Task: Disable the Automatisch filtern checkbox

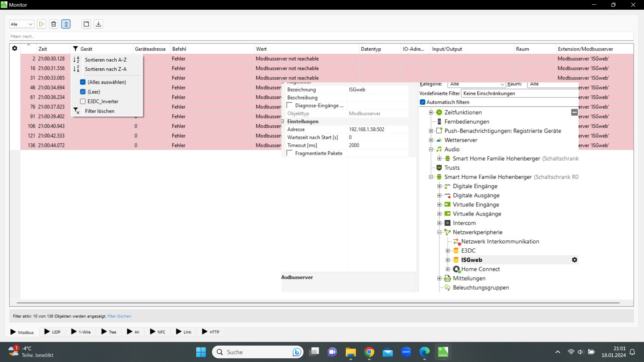Action: (x=423, y=102)
